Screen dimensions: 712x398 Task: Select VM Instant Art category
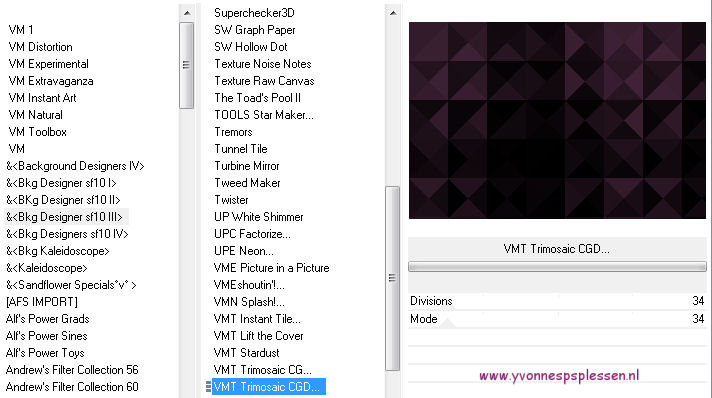click(42, 98)
